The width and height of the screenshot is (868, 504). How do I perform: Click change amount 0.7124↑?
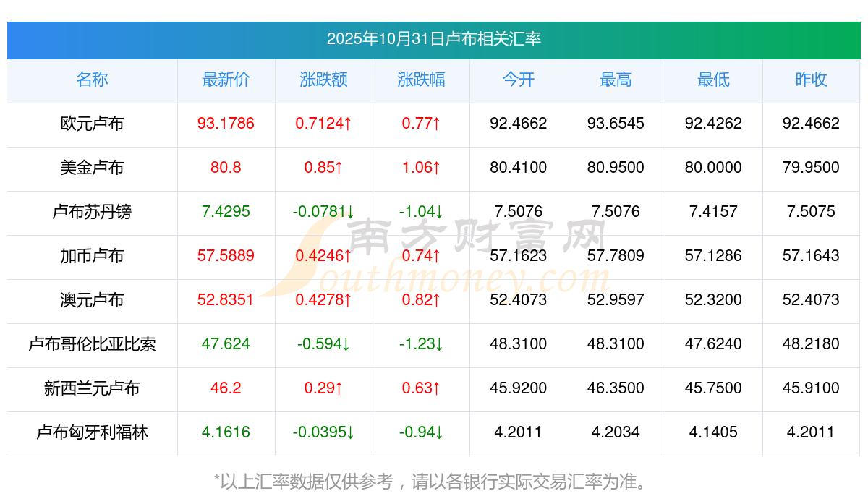(x=323, y=124)
